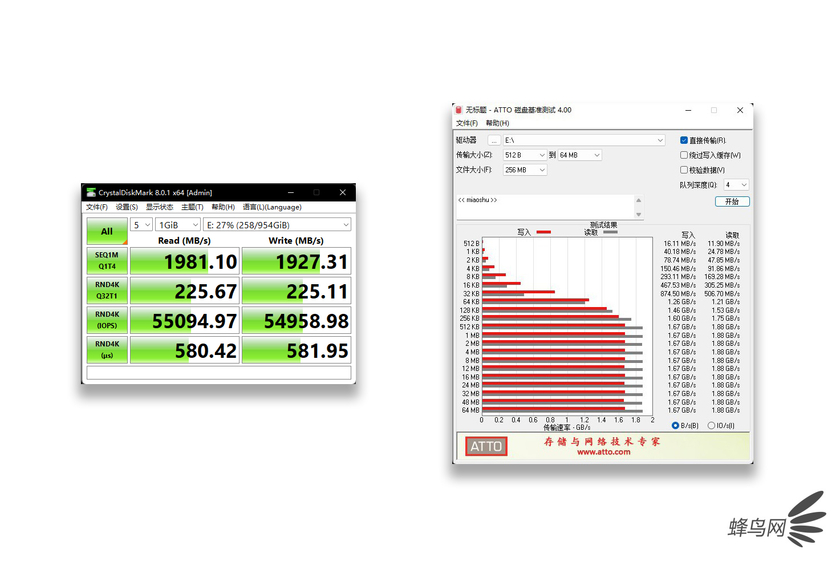The image size is (840, 561).
Task: Click the red 写入 legend swatch
Action: (544, 232)
